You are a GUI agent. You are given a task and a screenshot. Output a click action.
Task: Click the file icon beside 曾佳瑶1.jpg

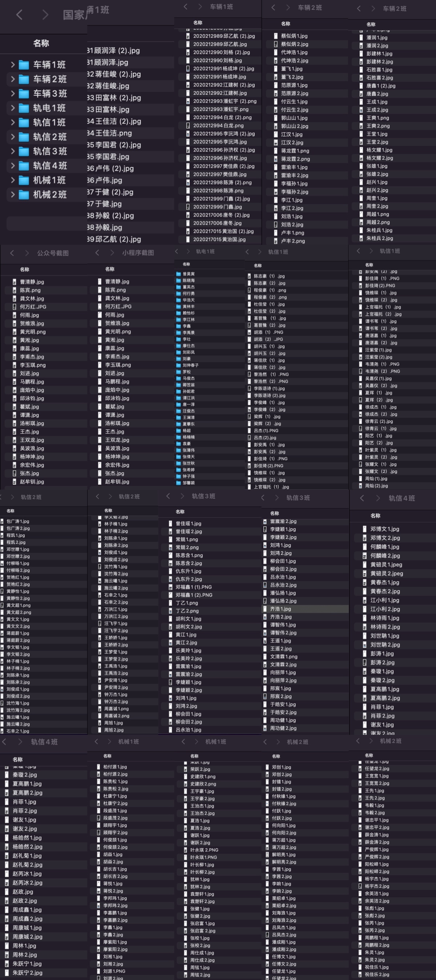170,524
